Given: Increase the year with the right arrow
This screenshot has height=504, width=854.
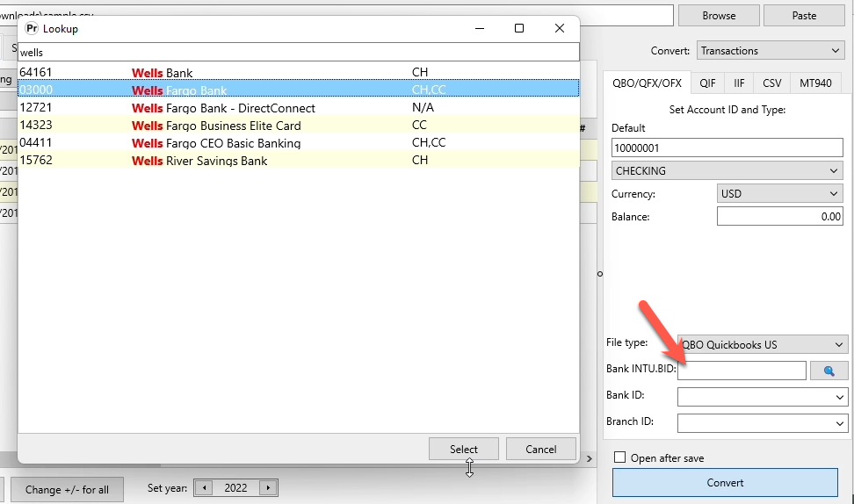Looking at the screenshot, I should coord(268,487).
